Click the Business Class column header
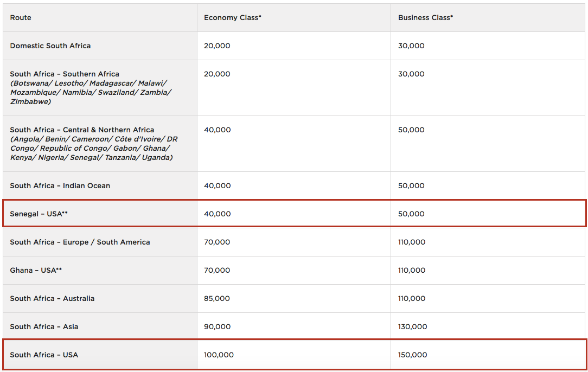The height and width of the screenshot is (372, 588). [x=425, y=18]
